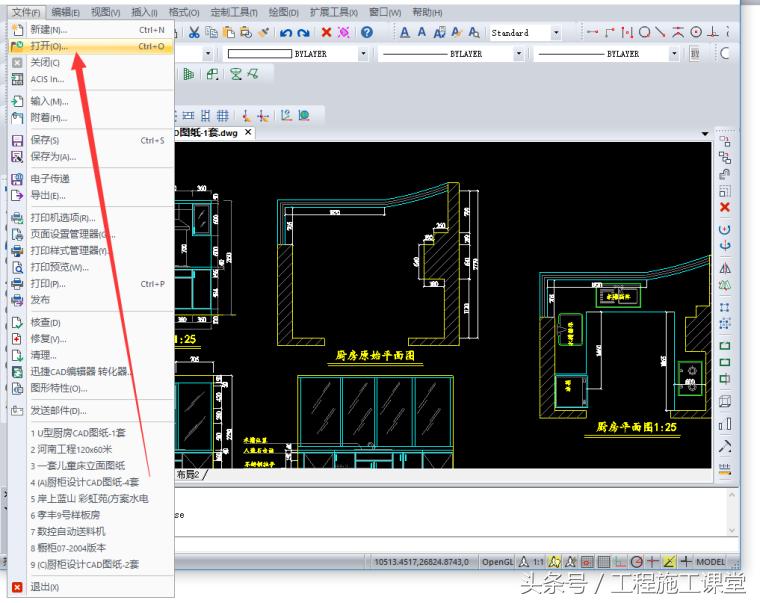
Task: Open Help via the blue question mark icon
Action: point(367,33)
